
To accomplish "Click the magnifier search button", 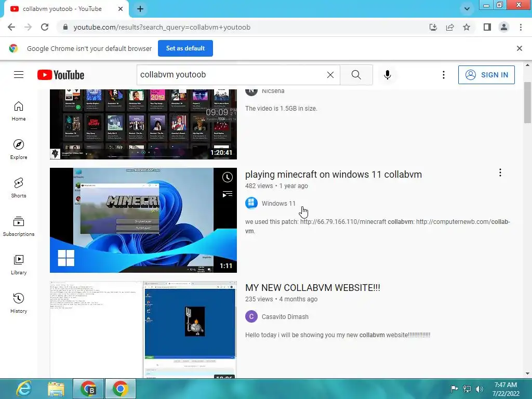I will point(356,75).
